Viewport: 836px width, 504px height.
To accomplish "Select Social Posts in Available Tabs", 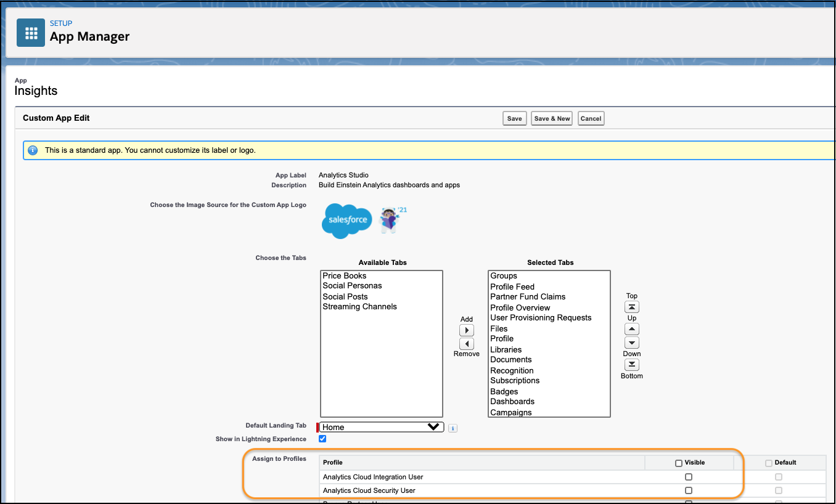I will [x=381, y=296].
